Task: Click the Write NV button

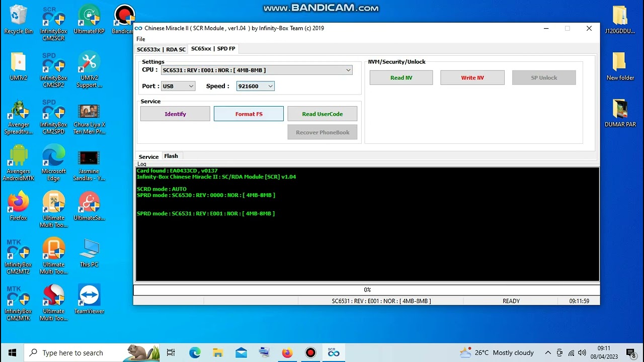Action: coord(472,78)
